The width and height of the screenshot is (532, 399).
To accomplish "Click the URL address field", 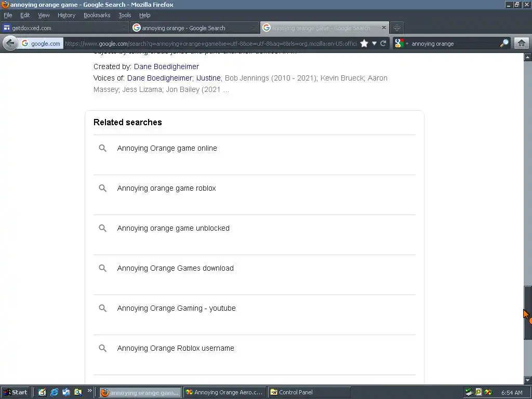I will tap(210, 44).
